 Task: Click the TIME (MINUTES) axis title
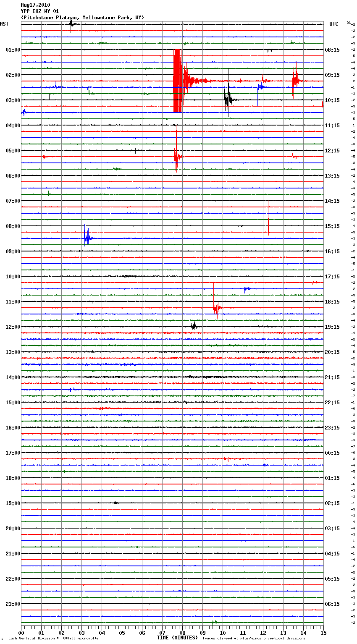177,637
